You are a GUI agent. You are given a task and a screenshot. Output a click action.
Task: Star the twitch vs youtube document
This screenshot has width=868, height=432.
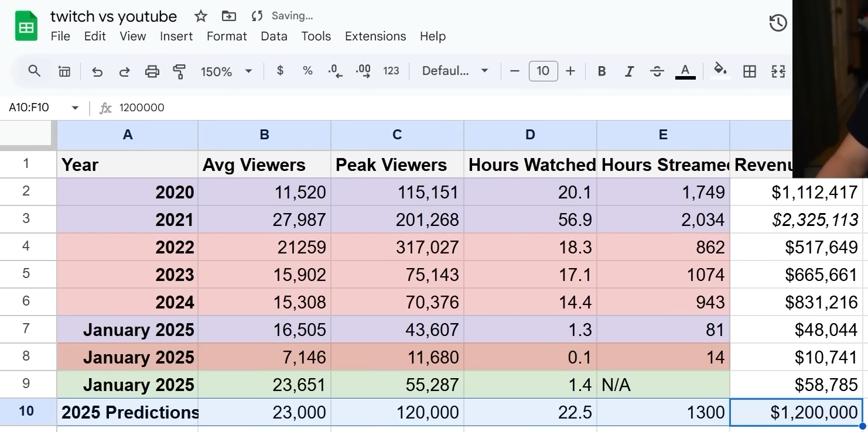pos(201,16)
